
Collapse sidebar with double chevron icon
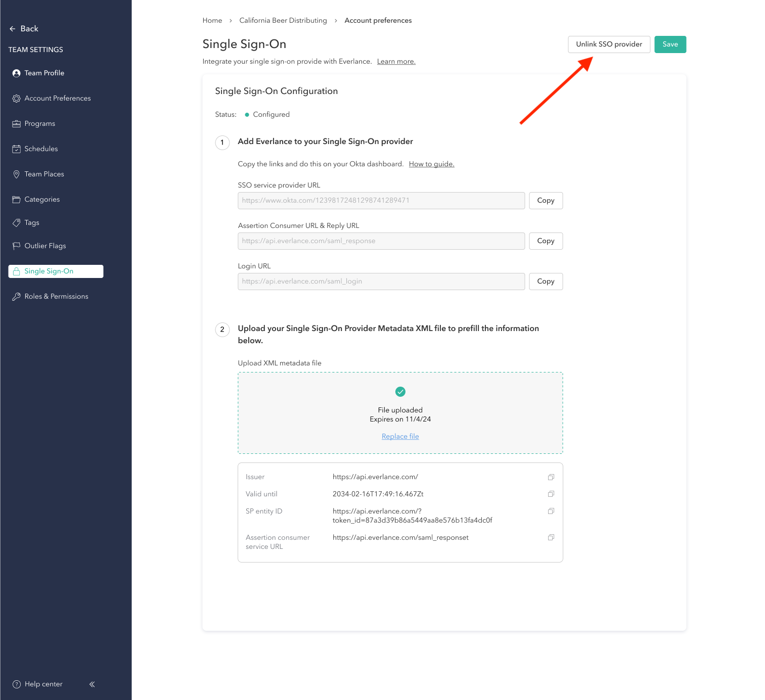click(92, 684)
